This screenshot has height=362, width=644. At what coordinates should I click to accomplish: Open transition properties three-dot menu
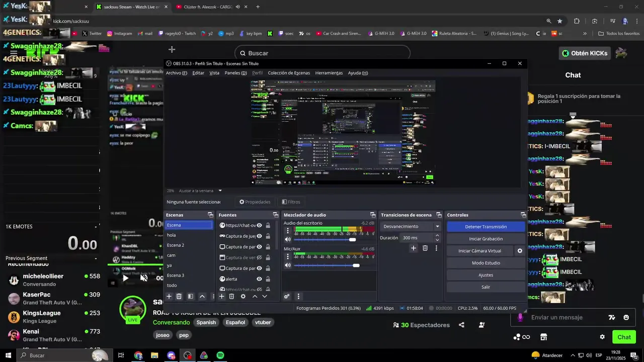(x=436, y=248)
